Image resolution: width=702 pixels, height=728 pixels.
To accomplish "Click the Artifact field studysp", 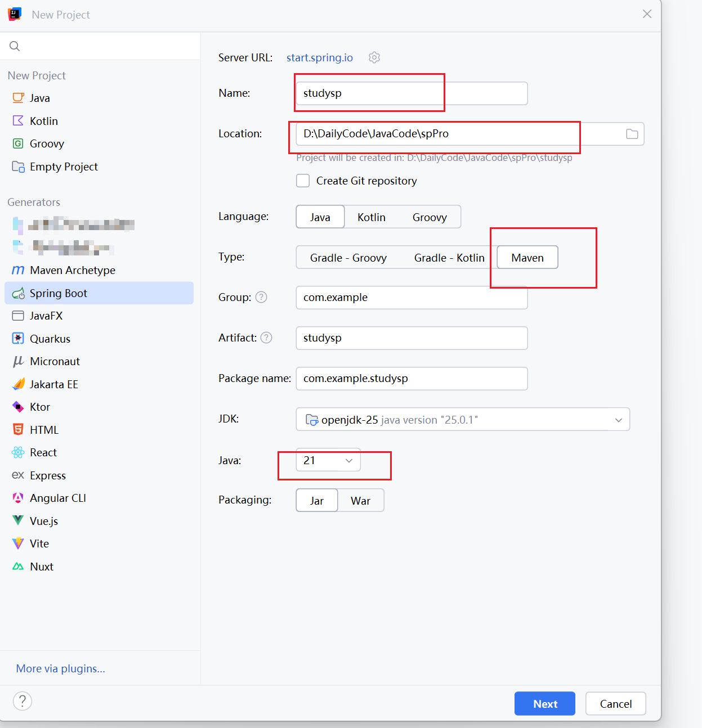I will coord(412,338).
